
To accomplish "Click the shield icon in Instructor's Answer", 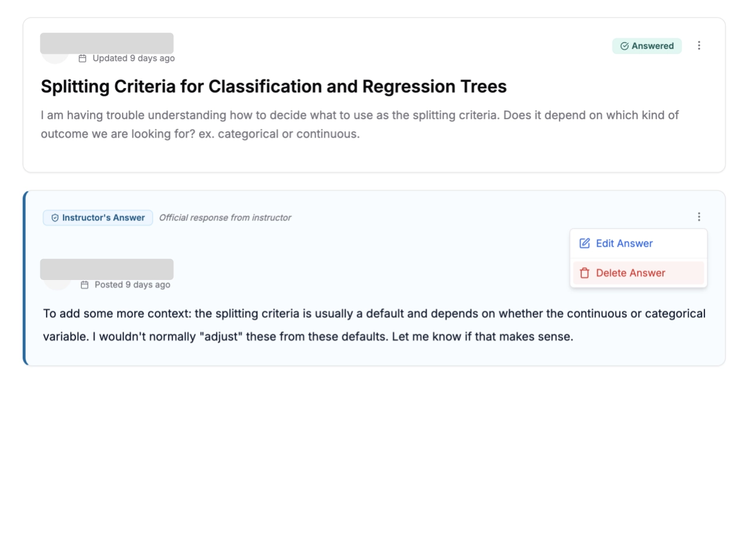I will click(55, 218).
